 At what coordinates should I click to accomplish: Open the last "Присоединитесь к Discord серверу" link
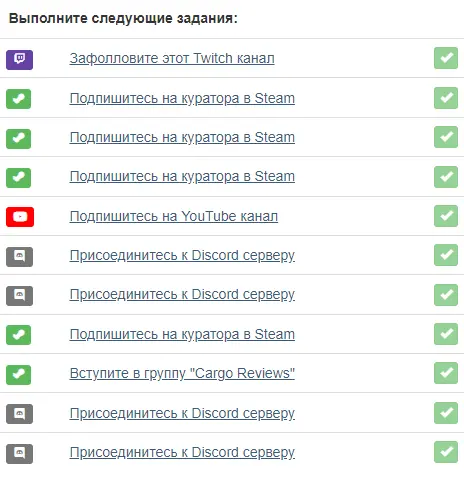click(x=182, y=453)
